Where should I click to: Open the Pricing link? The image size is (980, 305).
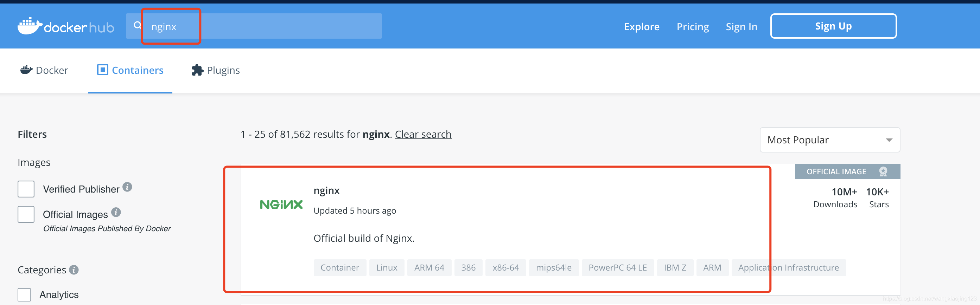point(692,27)
